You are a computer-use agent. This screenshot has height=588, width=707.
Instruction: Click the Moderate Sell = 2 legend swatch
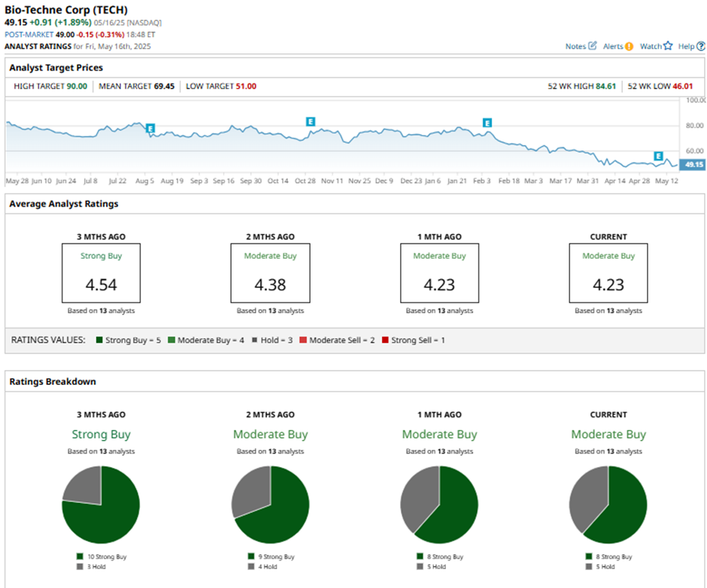304,340
